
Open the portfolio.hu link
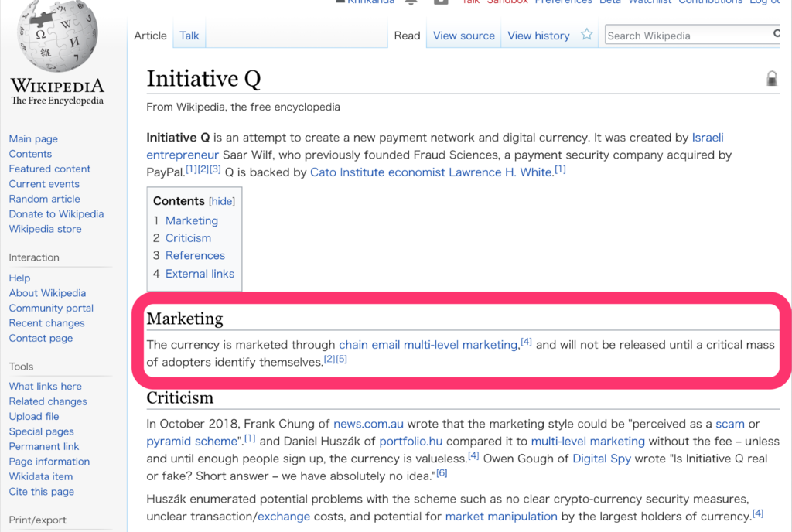(411, 442)
